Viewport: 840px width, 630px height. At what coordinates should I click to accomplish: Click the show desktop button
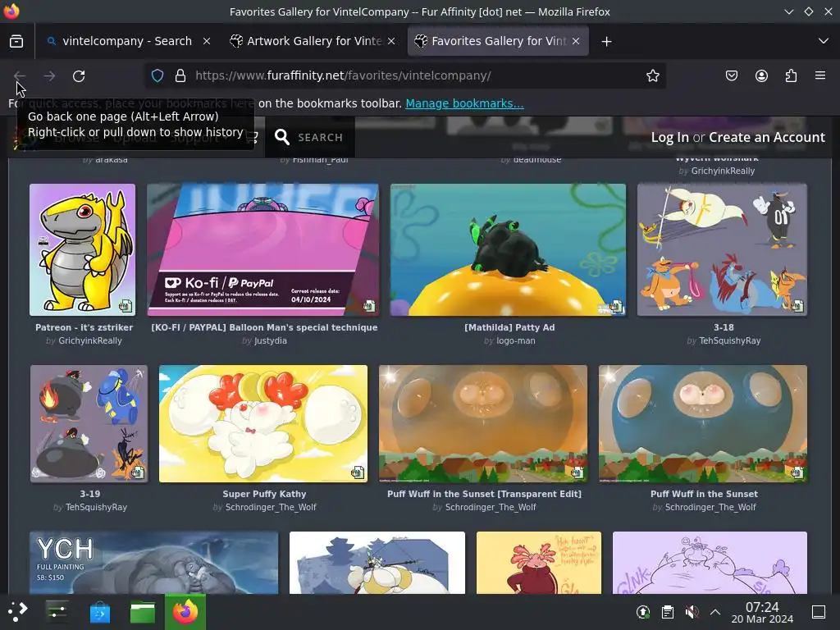[x=819, y=612]
